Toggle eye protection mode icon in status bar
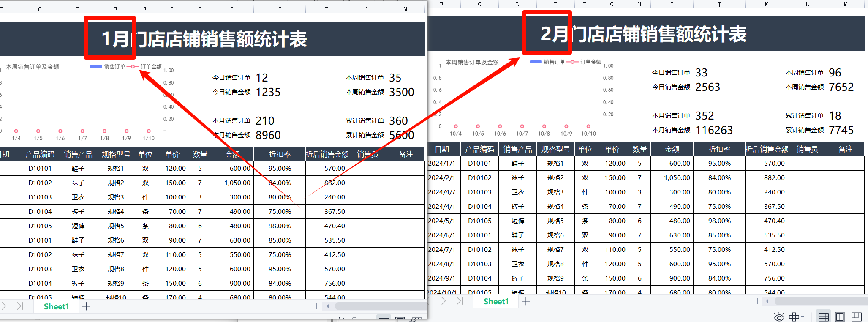The image size is (868, 322). 779,317
